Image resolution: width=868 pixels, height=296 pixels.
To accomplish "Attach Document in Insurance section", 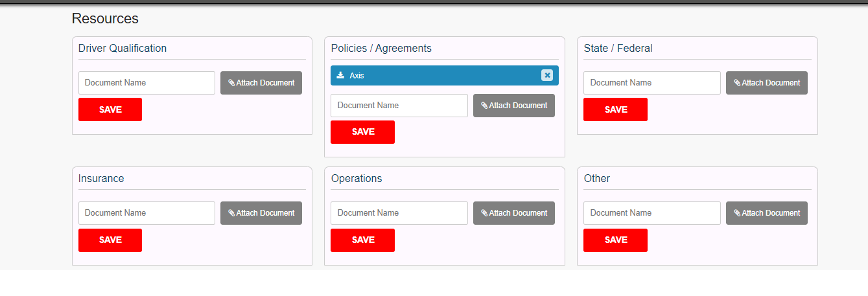I will 261,213.
